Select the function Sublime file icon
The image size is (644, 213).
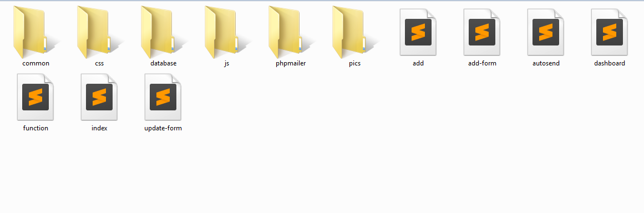(36, 97)
